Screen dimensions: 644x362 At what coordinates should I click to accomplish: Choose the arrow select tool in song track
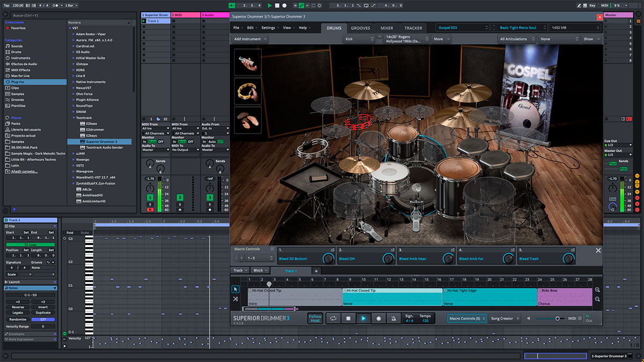tap(235, 289)
